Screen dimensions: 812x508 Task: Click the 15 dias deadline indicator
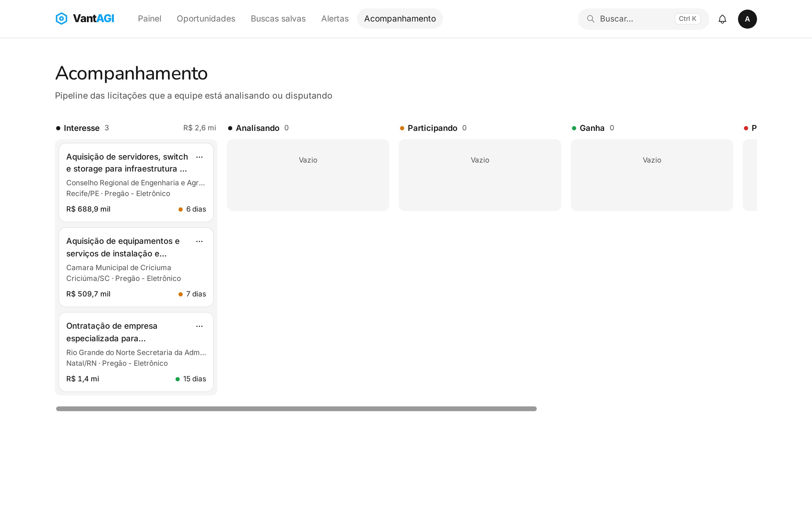(190, 379)
